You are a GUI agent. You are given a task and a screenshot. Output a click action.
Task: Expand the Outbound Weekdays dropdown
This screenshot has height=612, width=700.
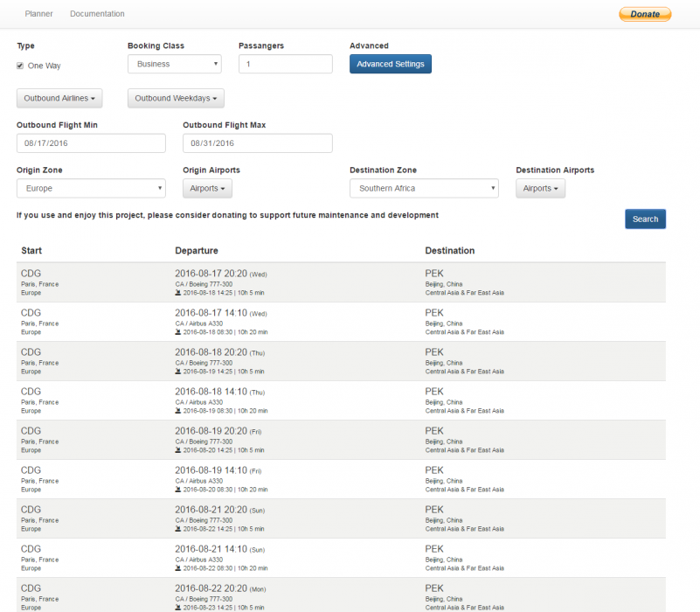click(176, 99)
